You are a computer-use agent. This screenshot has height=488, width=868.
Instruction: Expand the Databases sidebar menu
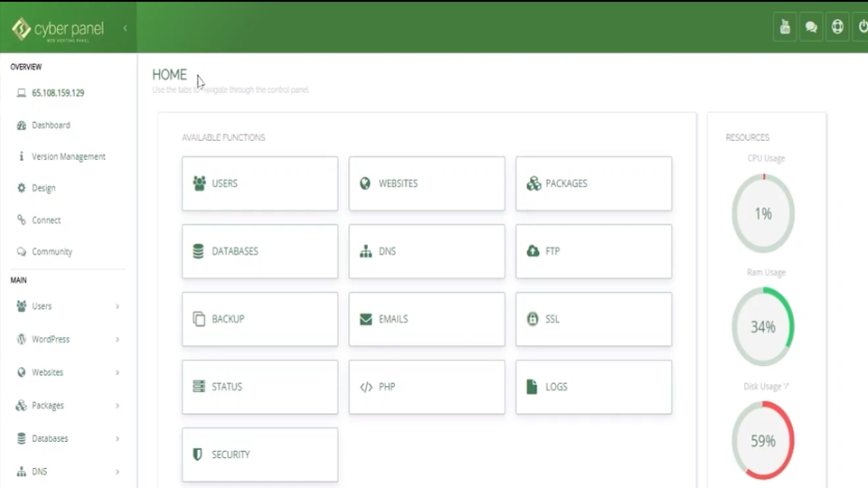tap(68, 439)
